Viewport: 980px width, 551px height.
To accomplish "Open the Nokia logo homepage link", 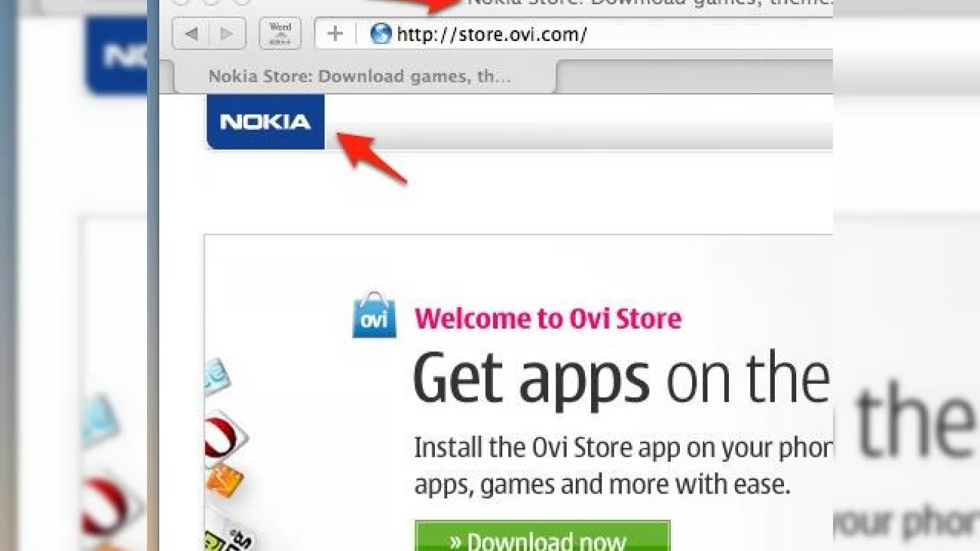I will click(x=265, y=121).
